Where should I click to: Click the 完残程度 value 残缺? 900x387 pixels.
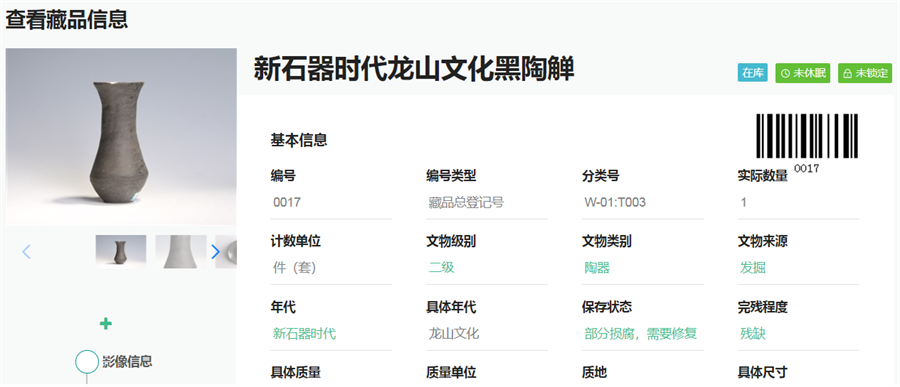753,334
